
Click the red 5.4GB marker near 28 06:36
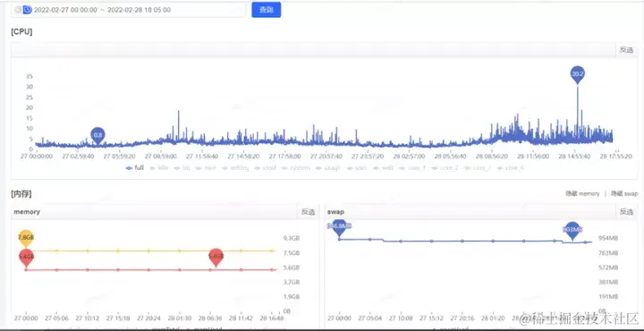tap(216, 257)
